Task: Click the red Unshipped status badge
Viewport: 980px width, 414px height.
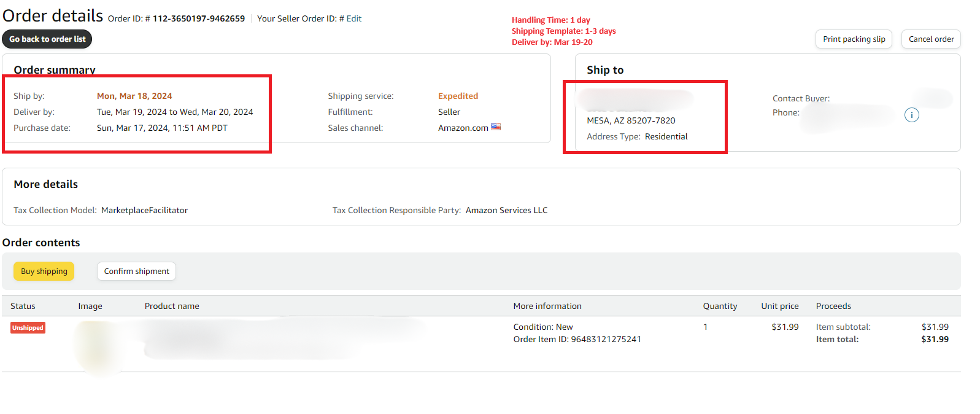Action: pyautogui.click(x=28, y=328)
